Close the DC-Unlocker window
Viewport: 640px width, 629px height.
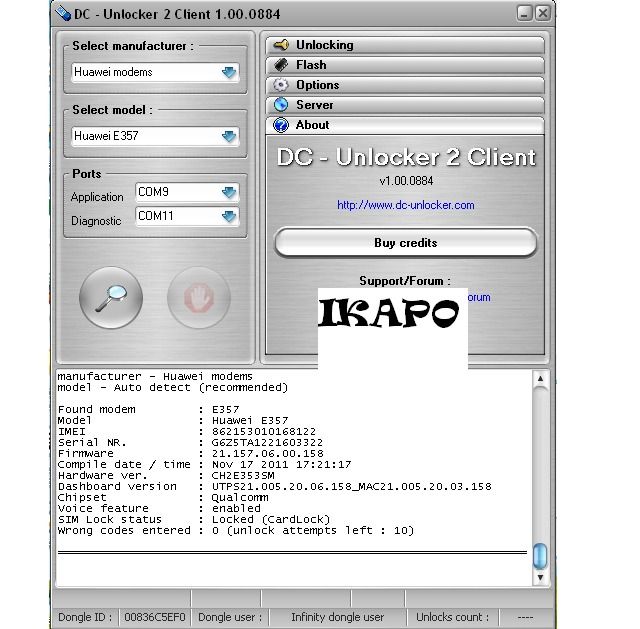pos(542,13)
